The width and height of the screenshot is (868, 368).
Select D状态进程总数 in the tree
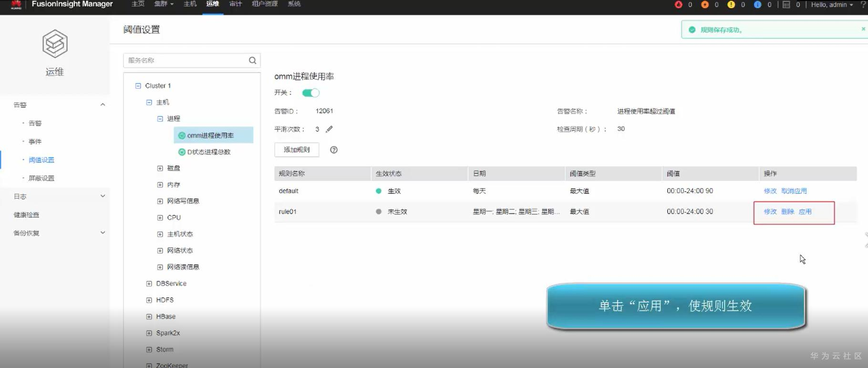coord(209,152)
